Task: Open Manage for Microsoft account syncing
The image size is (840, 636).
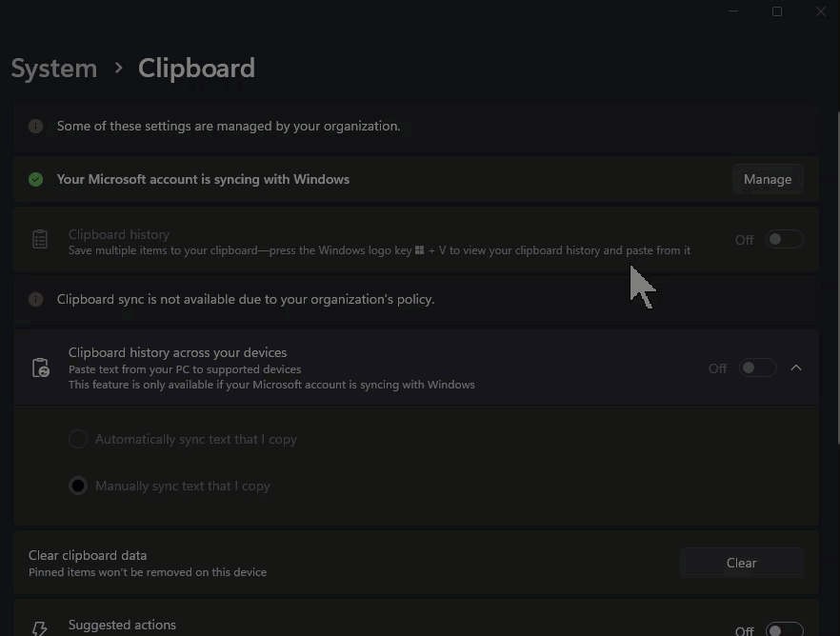Action: (x=768, y=179)
